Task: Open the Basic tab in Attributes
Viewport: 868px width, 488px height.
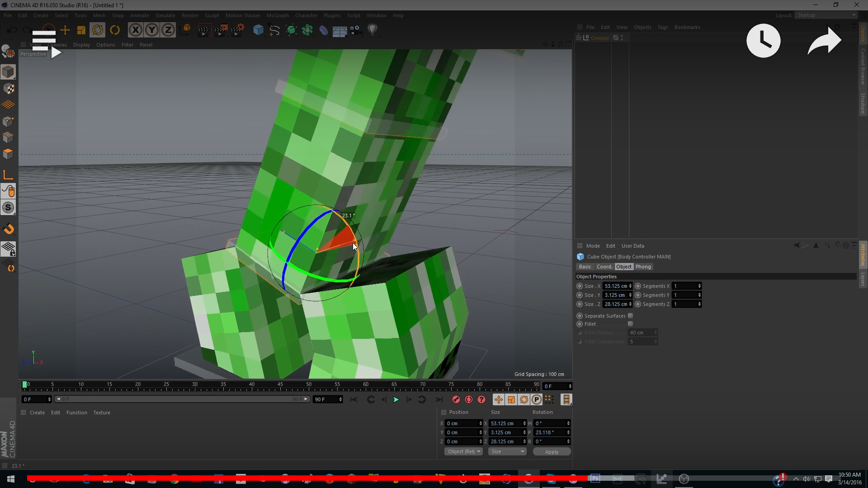Action: tap(585, 267)
